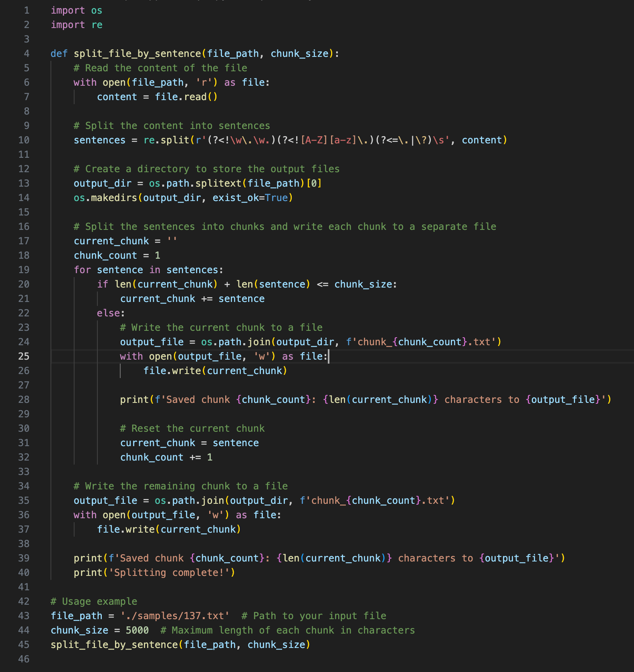The height and width of the screenshot is (672, 634).
Task: Click 'import re' on line 2
Action: (x=77, y=25)
